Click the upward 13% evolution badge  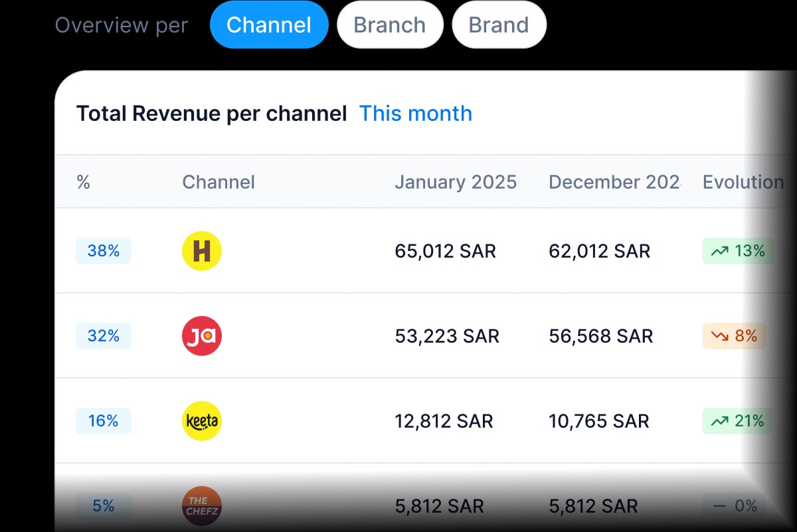tap(738, 251)
